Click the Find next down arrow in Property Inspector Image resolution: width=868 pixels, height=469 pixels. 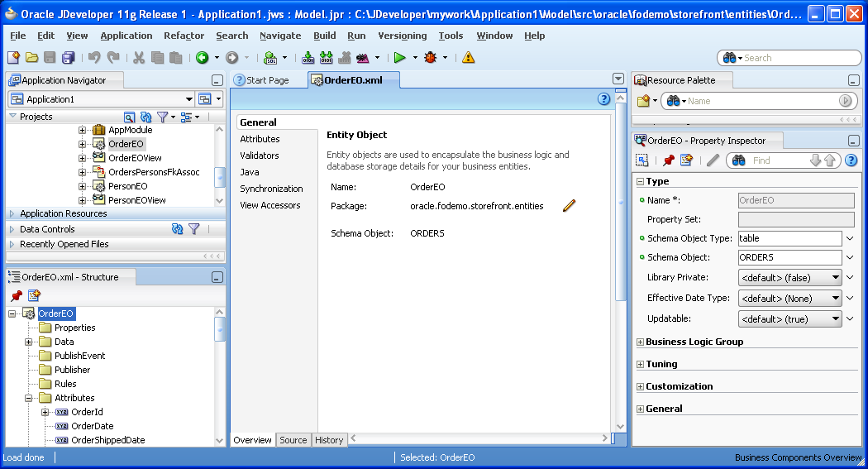click(815, 160)
